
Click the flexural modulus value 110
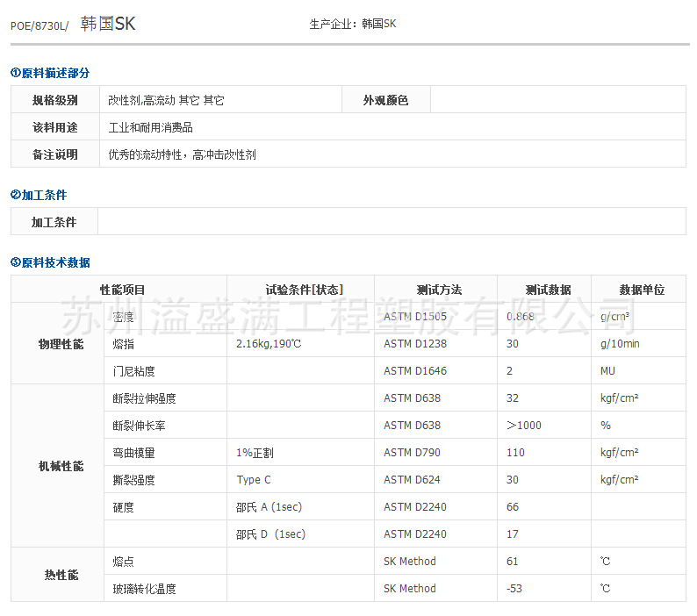click(515, 453)
